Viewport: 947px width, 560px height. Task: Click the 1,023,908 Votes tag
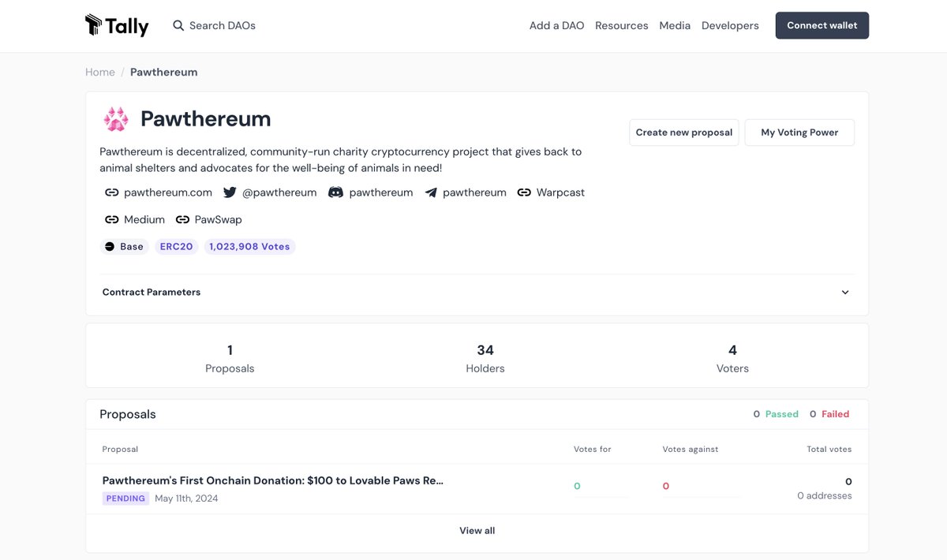pyautogui.click(x=249, y=247)
